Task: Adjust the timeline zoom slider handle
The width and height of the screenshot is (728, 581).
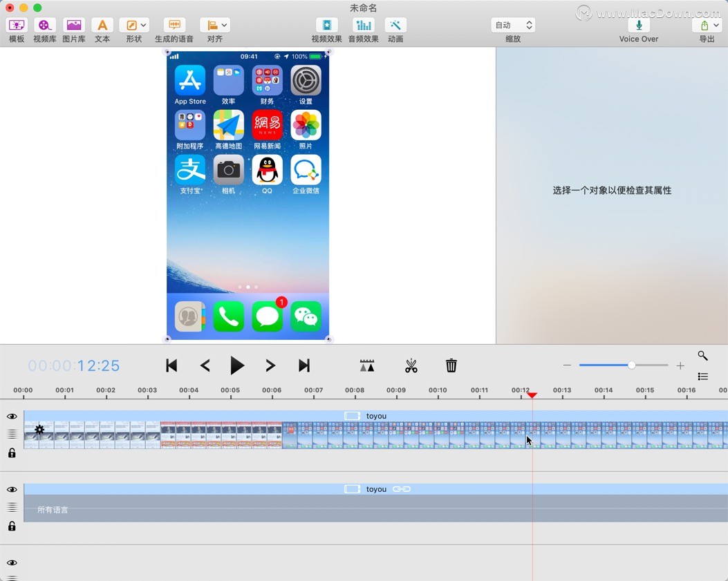Action: pos(631,365)
